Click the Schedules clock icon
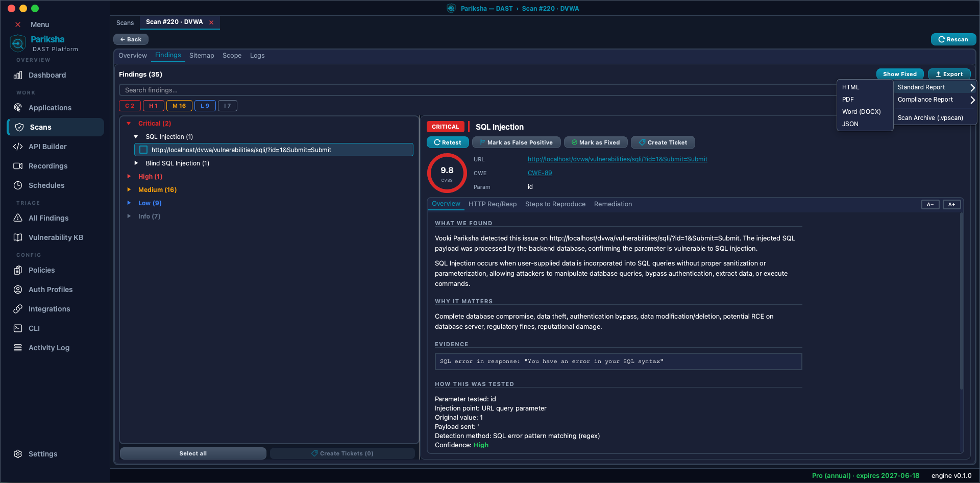 click(x=18, y=185)
